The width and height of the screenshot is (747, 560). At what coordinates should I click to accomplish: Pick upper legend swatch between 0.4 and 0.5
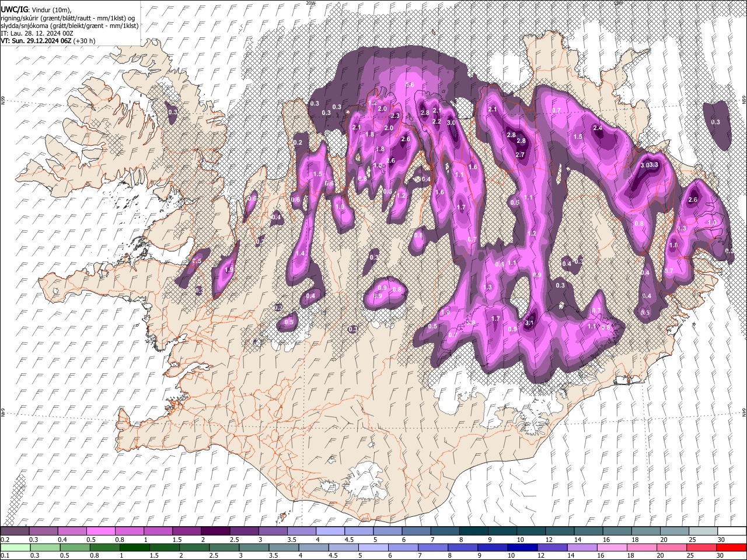pyautogui.click(x=72, y=531)
